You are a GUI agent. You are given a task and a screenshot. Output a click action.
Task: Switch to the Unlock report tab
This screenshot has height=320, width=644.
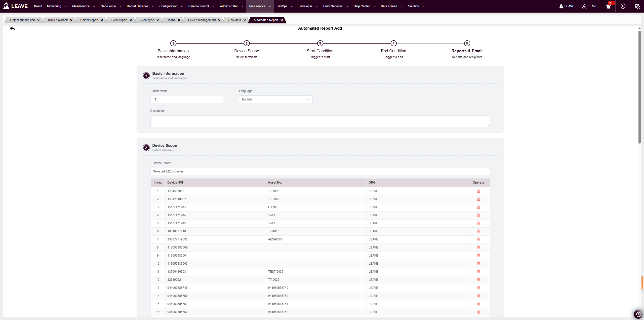pyautogui.click(x=89, y=20)
